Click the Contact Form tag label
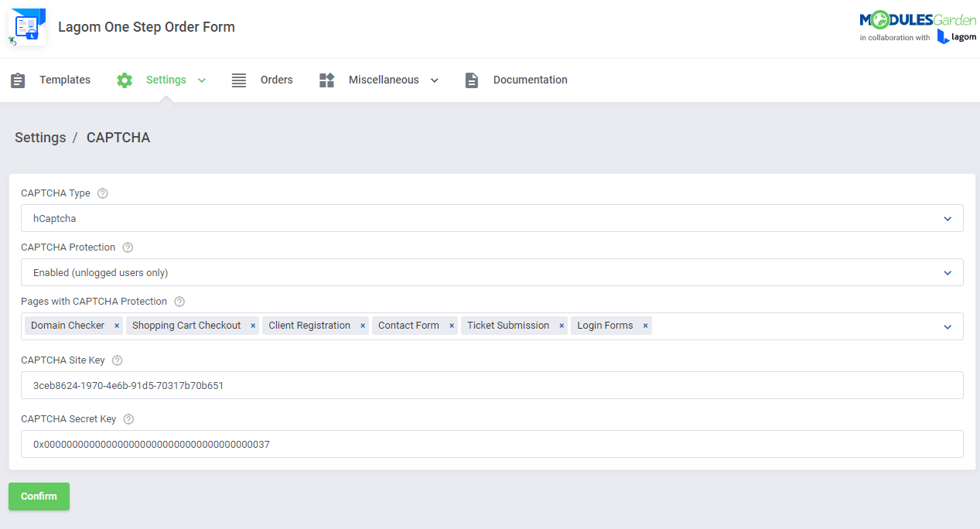The height and width of the screenshot is (529, 980). click(x=408, y=326)
